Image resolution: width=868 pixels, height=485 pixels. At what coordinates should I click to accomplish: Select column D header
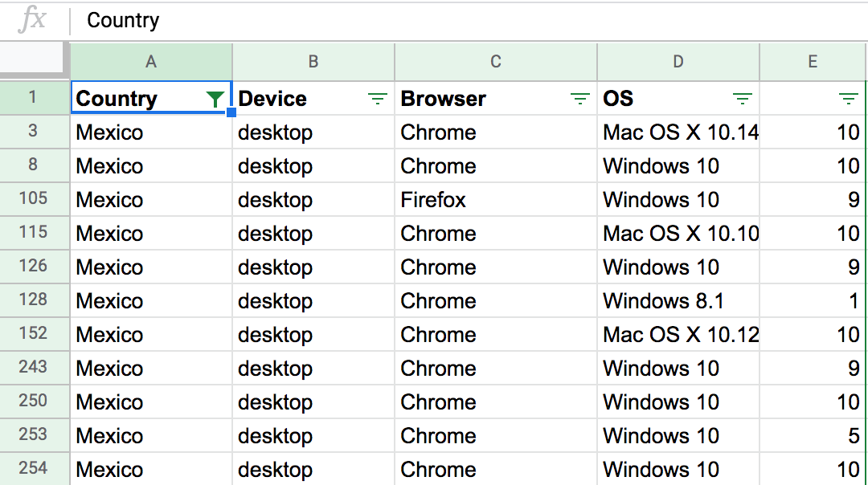click(x=678, y=62)
